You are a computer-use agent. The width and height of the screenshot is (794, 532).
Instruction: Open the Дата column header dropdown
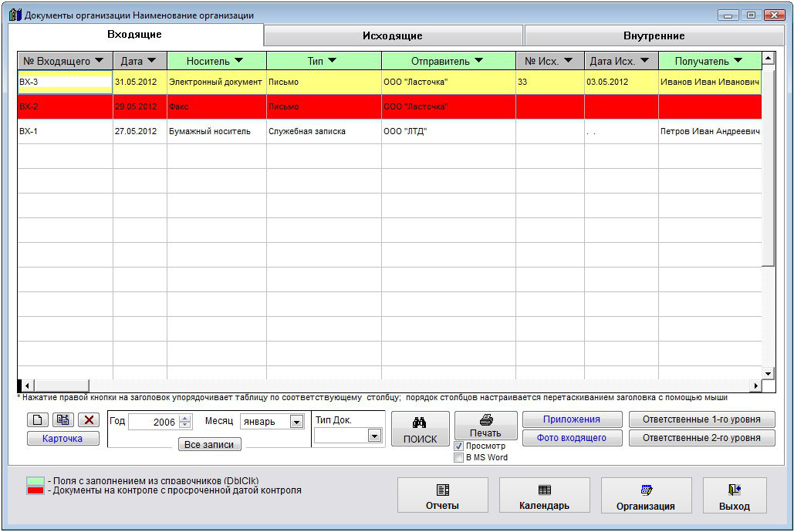[x=151, y=61]
